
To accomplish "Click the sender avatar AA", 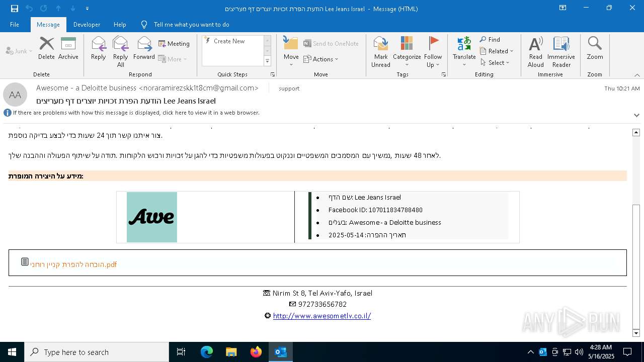I will (15, 95).
